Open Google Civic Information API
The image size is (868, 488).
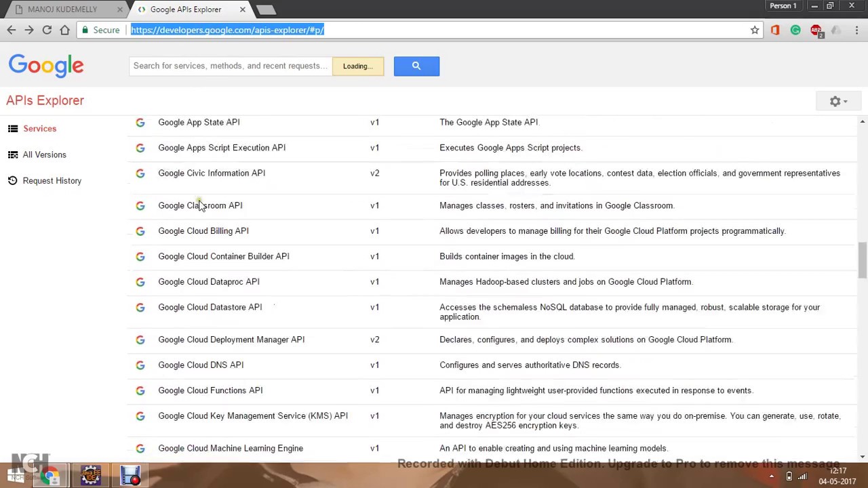click(x=212, y=173)
